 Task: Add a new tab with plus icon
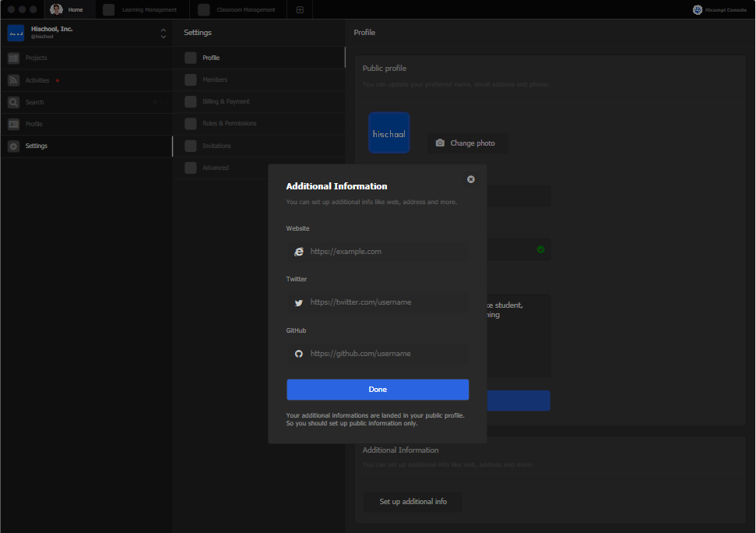tap(300, 10)
